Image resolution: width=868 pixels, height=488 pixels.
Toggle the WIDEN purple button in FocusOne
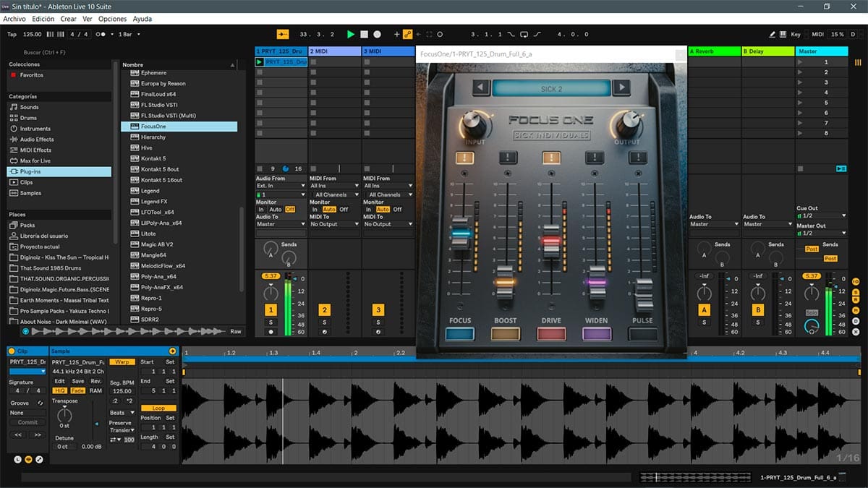(x=597, y=335)
